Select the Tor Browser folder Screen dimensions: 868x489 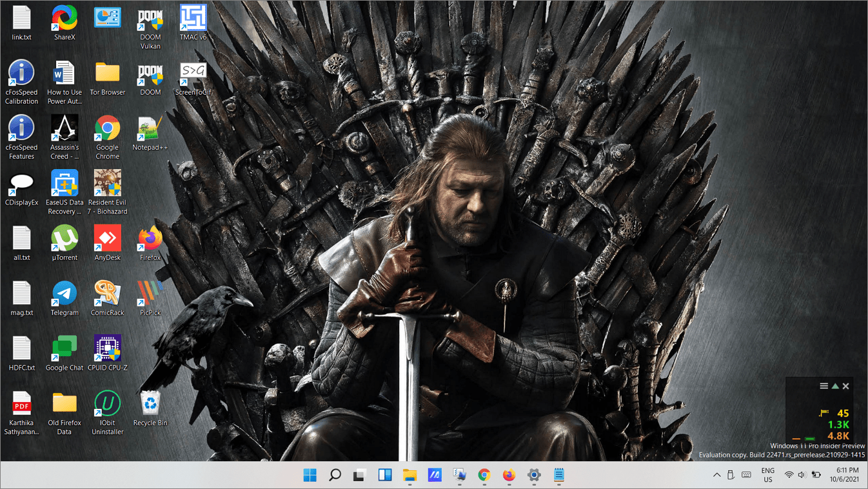pos(108,78)
